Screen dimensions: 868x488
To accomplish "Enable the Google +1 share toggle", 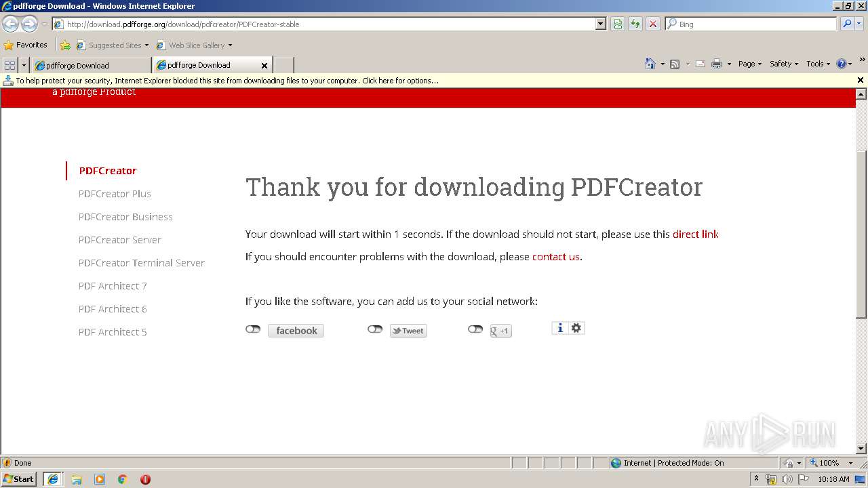I will 475,329.
